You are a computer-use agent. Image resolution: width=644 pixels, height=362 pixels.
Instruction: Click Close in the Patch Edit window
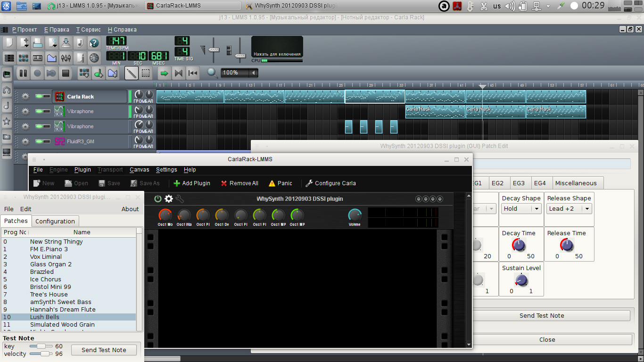(547, 340)
